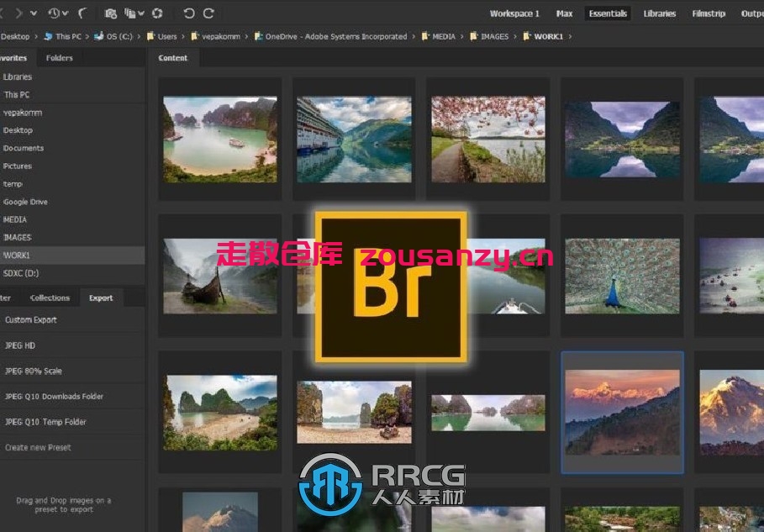This screenshot has width=764, height=532.
Task: Expand the chevron after Desktop in the path
Action: 35,36
